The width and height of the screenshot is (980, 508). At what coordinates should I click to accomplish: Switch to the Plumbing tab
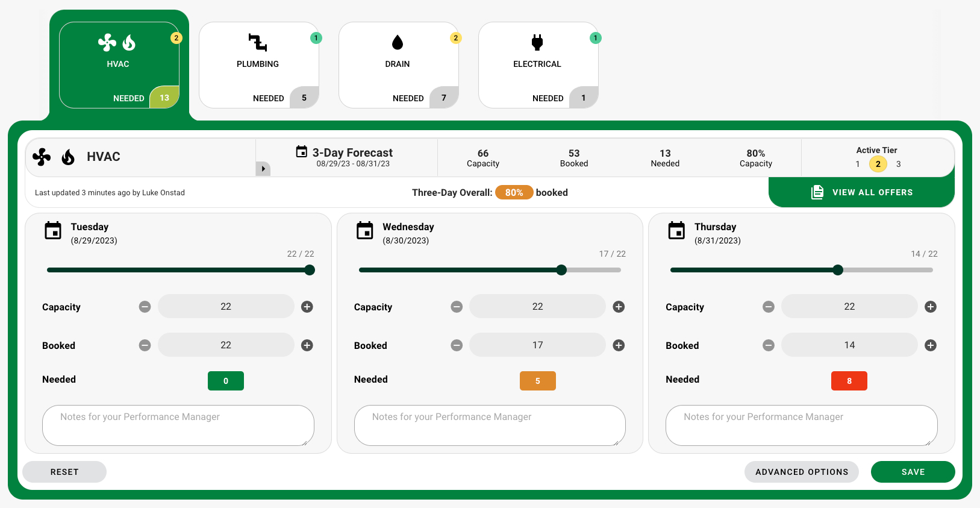pos(259,65)
